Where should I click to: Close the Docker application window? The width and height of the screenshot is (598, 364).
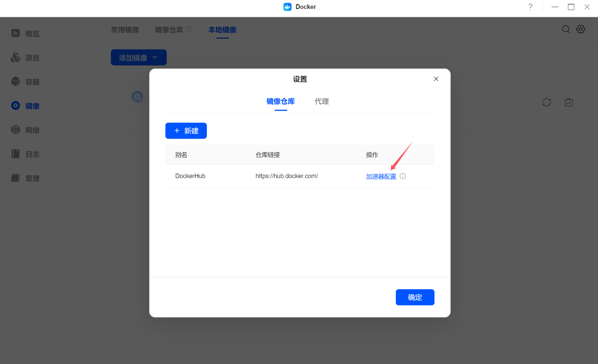point(587,7)
